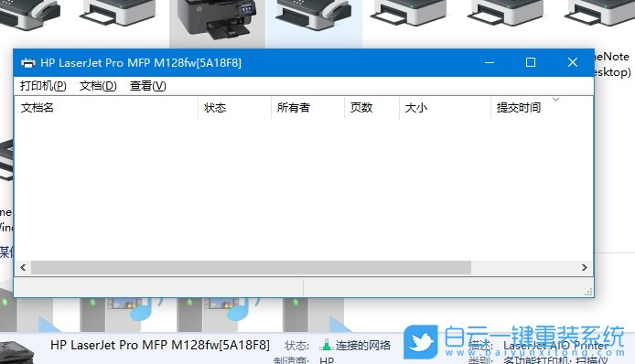Click the horizontal scrollbar thumb
This screenshot has height=364, width=635.
tap(251, 267)
